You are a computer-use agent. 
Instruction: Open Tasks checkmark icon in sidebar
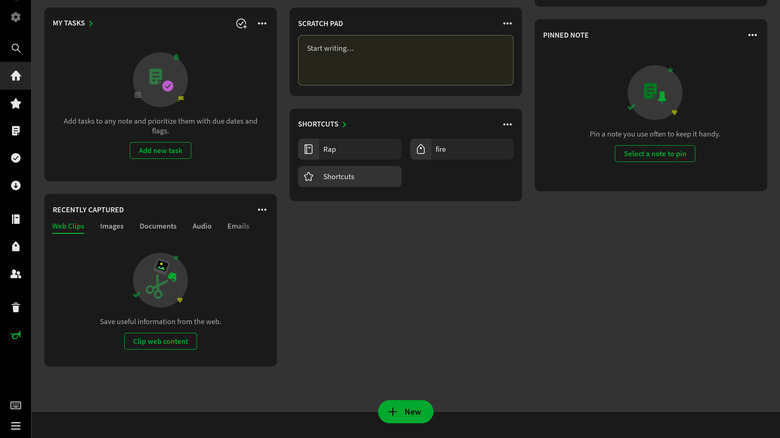[15, 158]
